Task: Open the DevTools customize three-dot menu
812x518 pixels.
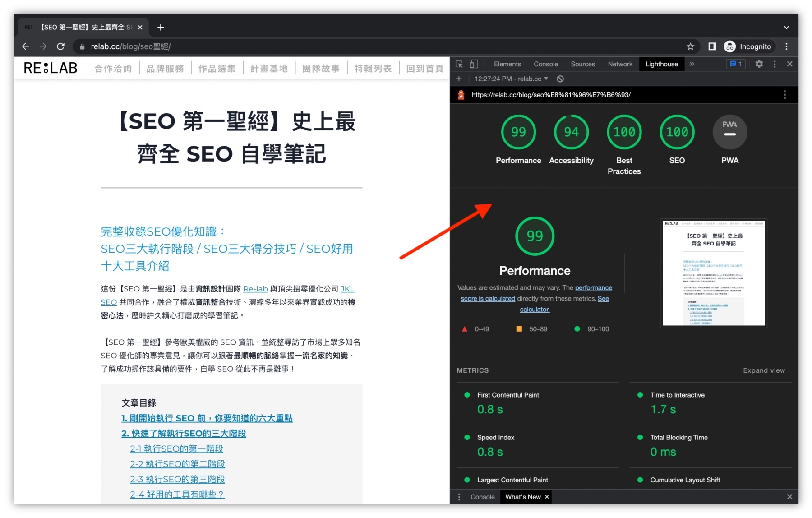Action: click(x=775, y=64)
